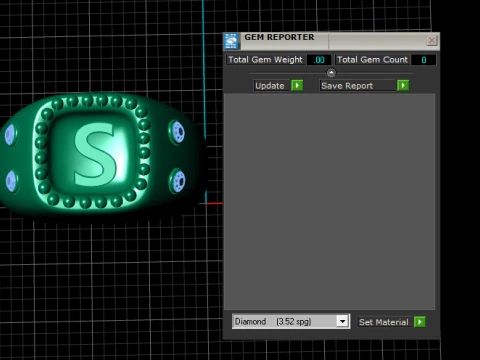
Task: Select the Total Gem Count value field
Action: click(x=423, y=60)
